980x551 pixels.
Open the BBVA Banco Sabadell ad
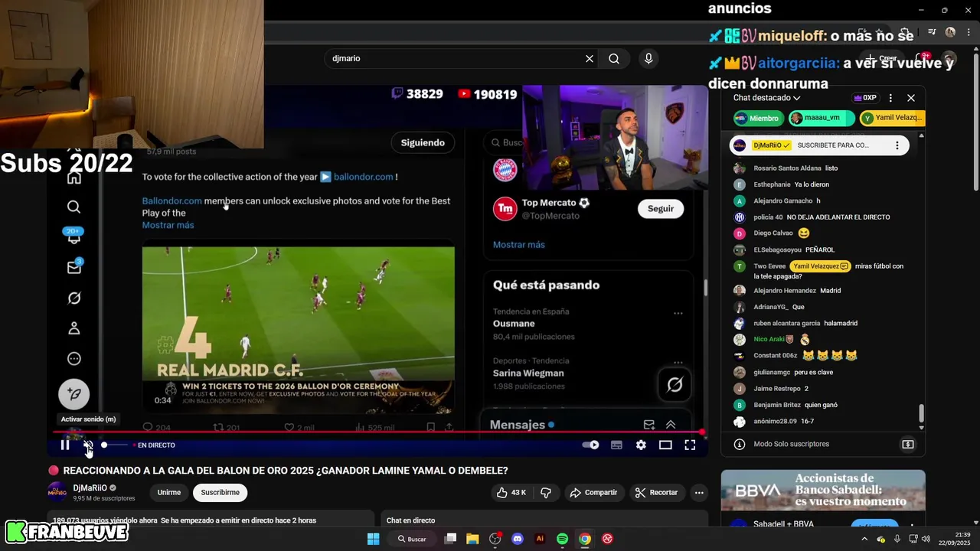(823, 491)
